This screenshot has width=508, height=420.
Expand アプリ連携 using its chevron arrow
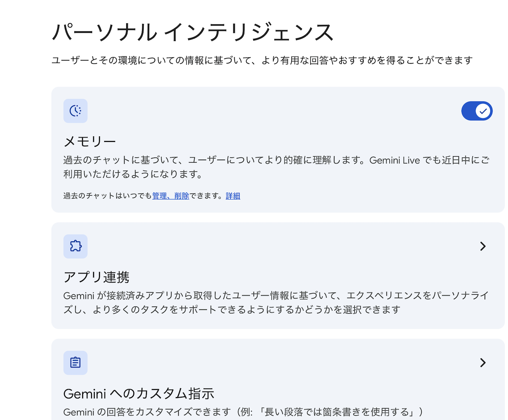click(483, 246)
